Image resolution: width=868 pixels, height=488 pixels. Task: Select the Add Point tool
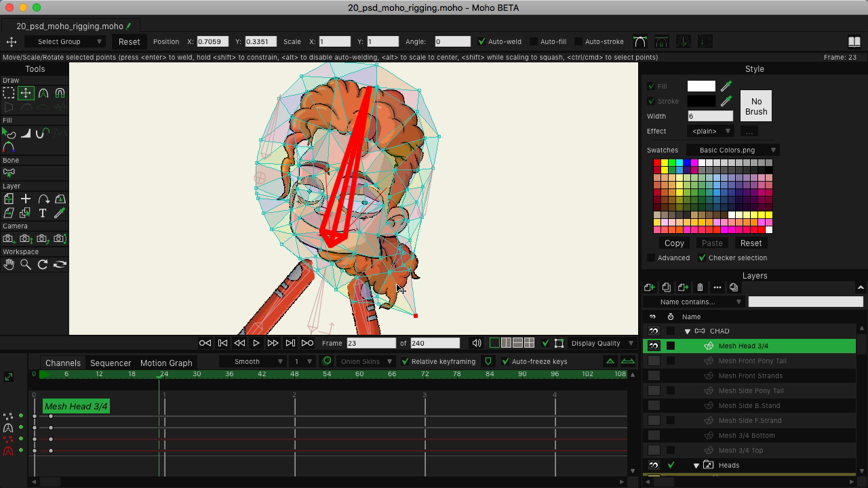[x=43, y=94]
